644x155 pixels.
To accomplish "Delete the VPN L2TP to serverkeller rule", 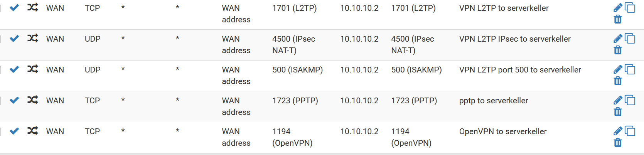I will coord(618,19).
